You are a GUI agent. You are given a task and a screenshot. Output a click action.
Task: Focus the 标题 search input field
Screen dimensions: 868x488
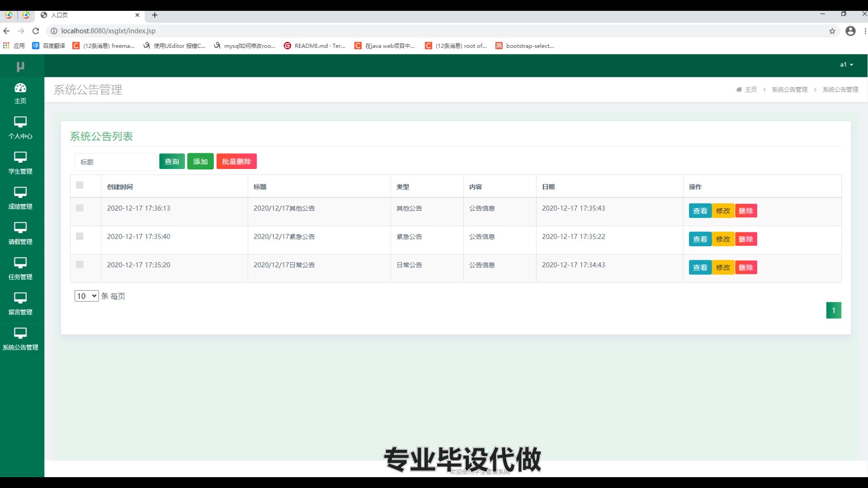[115, 162]
